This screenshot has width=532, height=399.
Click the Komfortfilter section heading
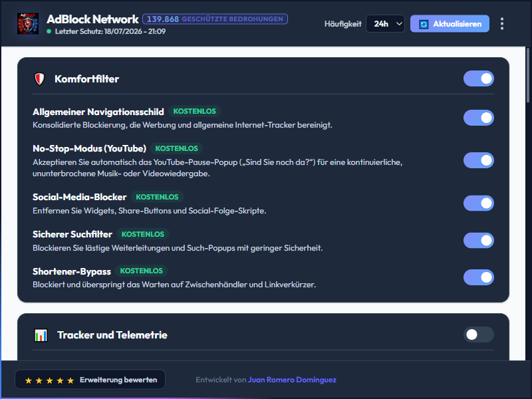tap(86, 79)
